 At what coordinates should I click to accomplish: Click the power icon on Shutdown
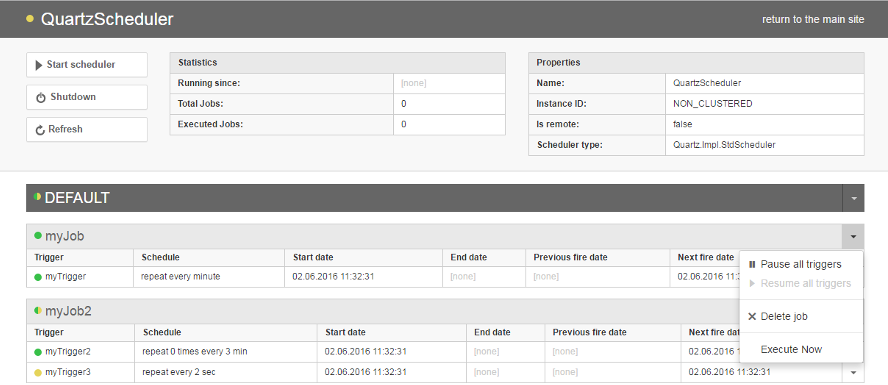(x=41, y=97)
